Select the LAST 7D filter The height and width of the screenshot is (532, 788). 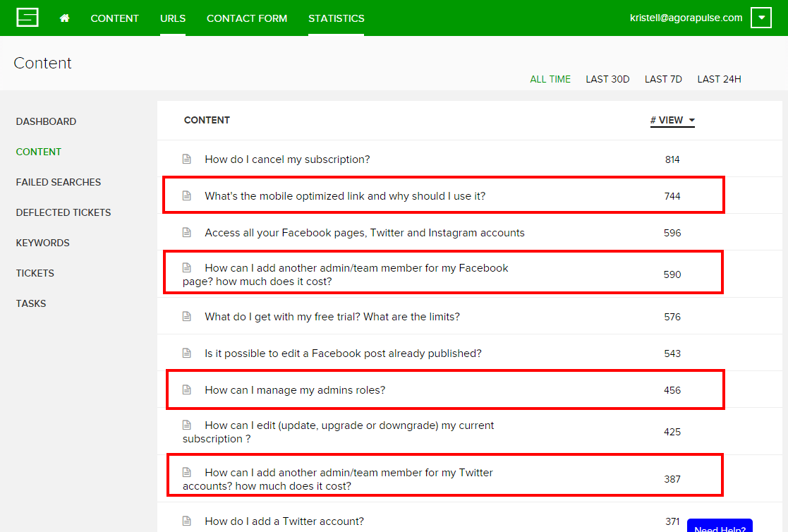click(x=663, y=79)
